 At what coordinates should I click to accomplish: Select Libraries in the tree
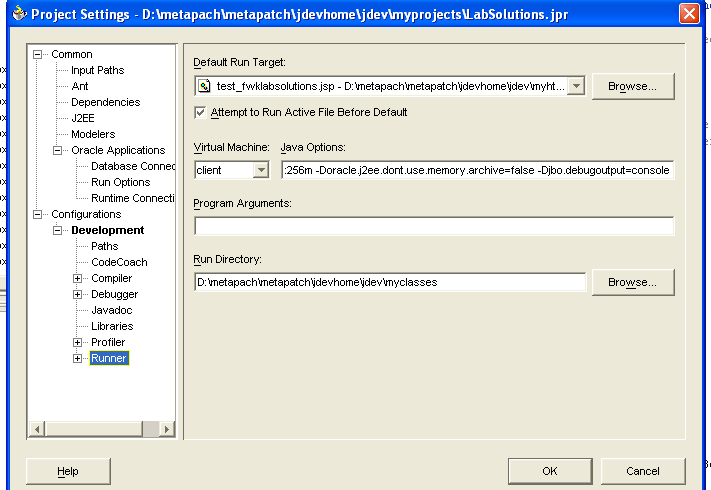112,326
